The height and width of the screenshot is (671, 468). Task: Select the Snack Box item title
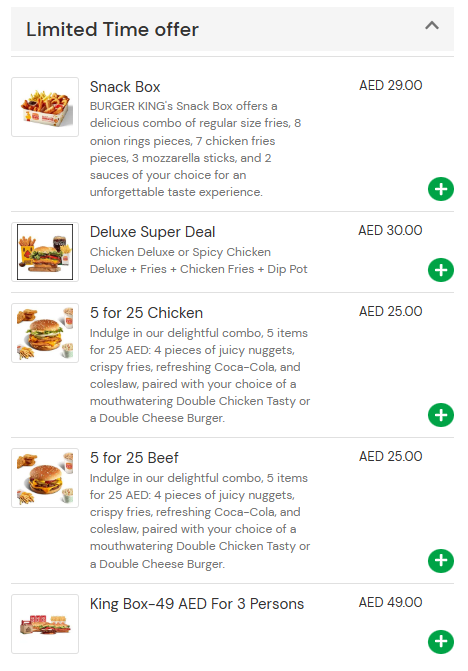(x=125, y=87)
